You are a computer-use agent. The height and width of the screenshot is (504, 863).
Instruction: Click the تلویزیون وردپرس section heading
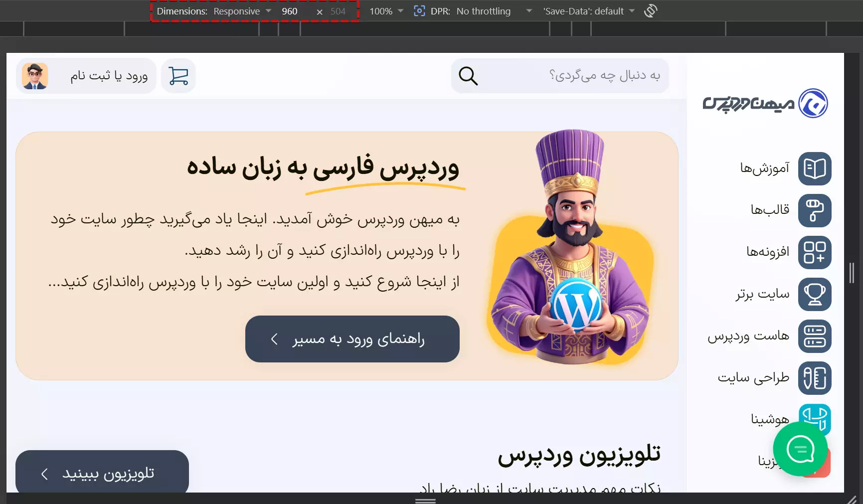[x=579, y=455]
